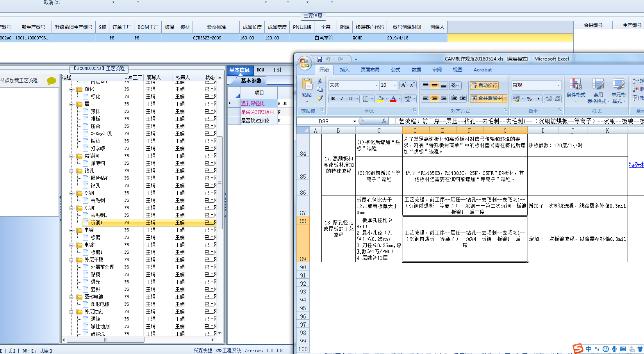
Task: Click the Sogou input method icon
Action: pos(578,349)
